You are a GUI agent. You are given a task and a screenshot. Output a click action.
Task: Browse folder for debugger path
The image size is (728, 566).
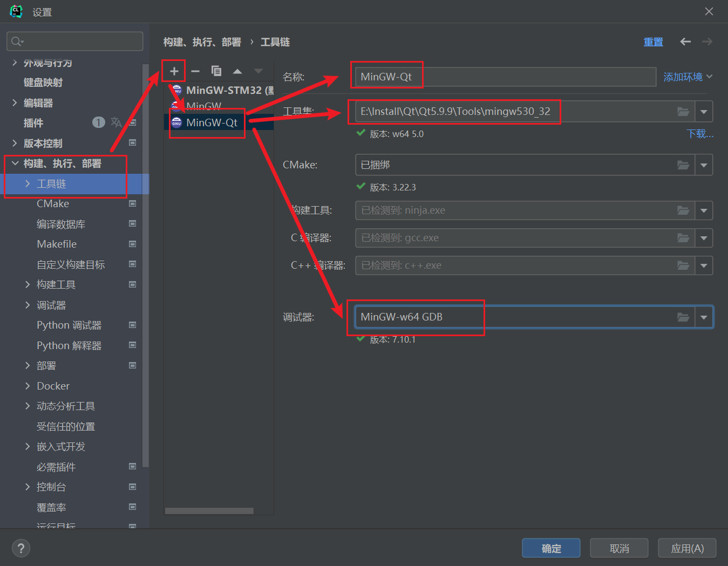pyautogui.click(x=683, y=317)
